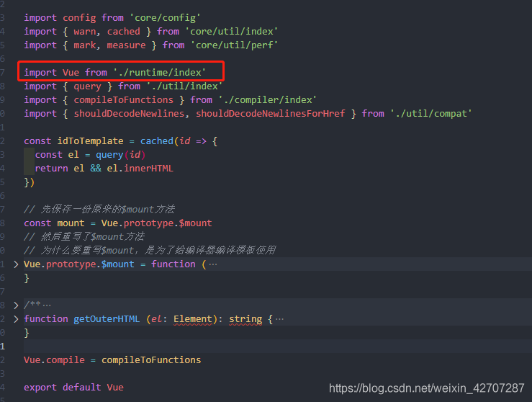Expand the folded getOuterHTML function

[16, 319]
